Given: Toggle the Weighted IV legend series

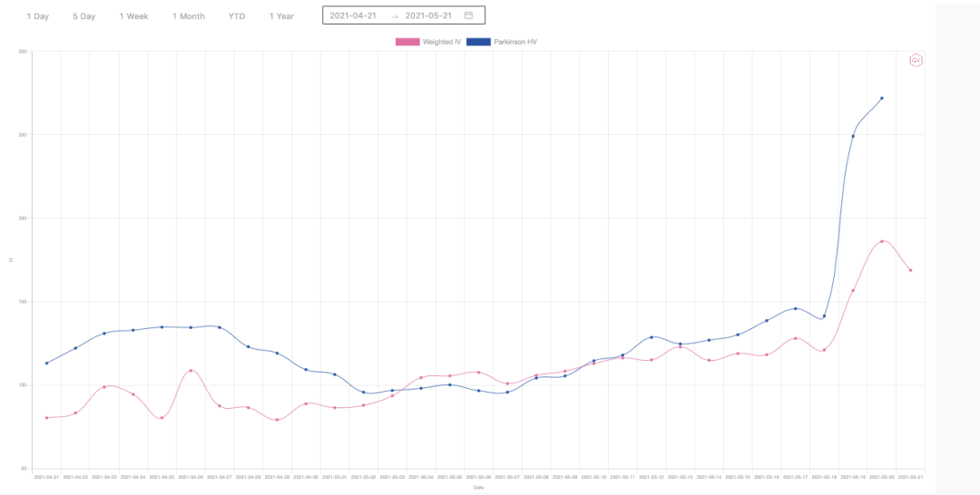Looking at the screenshot, I should (441, 42).
